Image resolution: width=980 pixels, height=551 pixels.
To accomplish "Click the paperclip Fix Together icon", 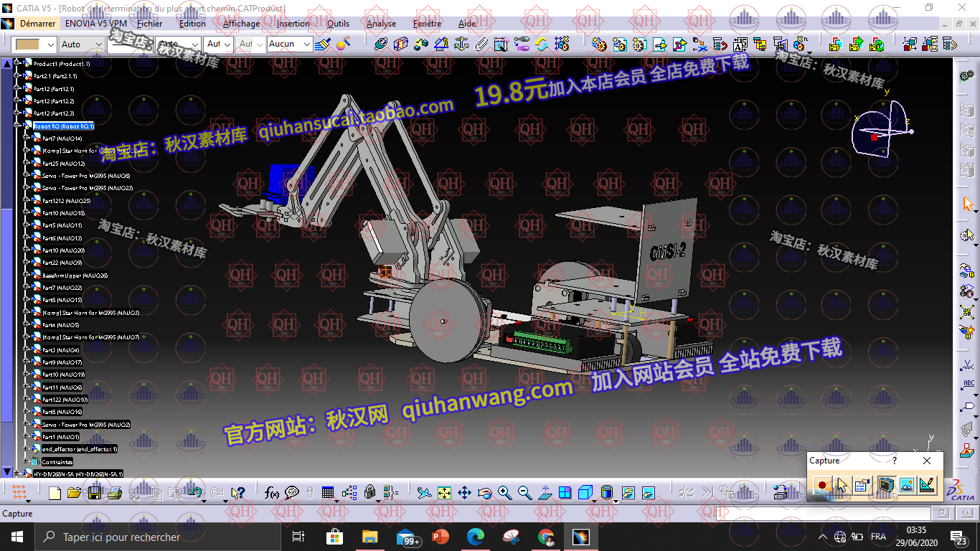I will (x=481, y=44).
